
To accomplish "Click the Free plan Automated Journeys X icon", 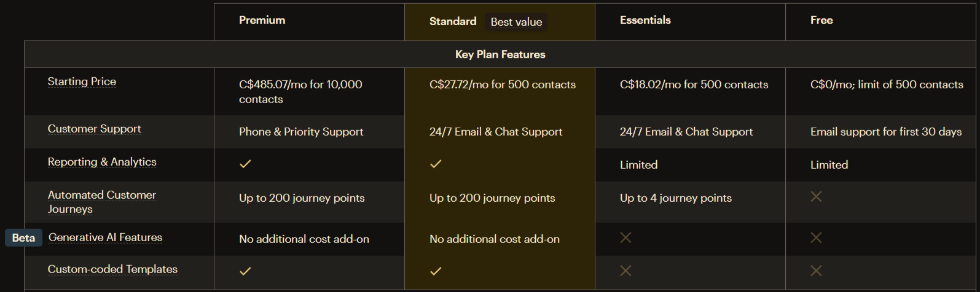I will [x=816, y=196].
